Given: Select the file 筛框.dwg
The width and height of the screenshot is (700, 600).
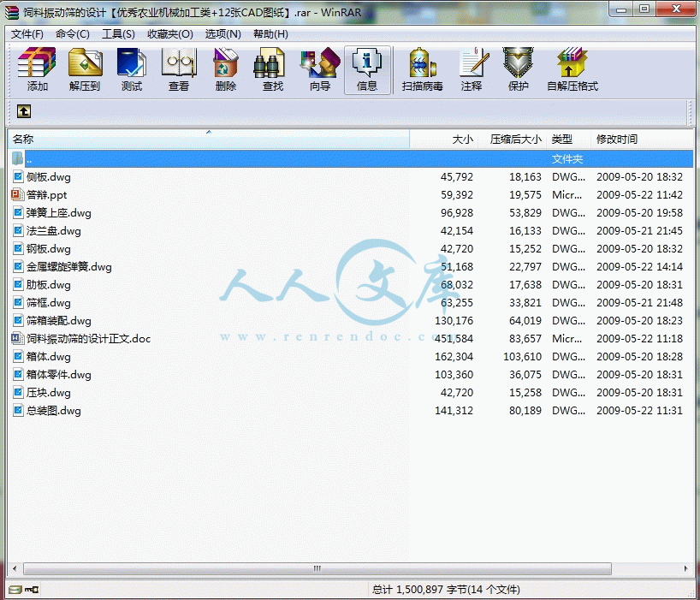Looking at the screenshot, I should coord(48,303).
